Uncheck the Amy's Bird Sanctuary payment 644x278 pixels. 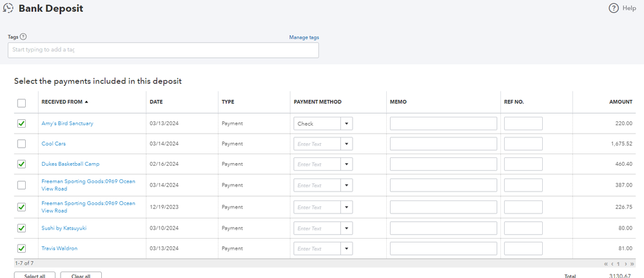(22, 123)
